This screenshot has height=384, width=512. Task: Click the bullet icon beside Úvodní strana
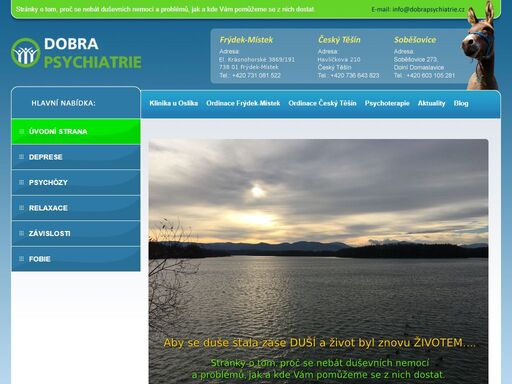coord(22,131)
